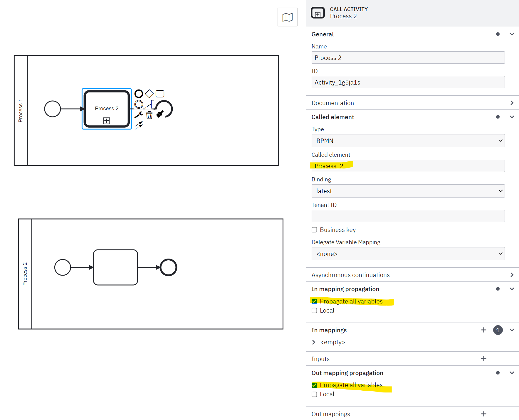Collapse the General section

512,34
